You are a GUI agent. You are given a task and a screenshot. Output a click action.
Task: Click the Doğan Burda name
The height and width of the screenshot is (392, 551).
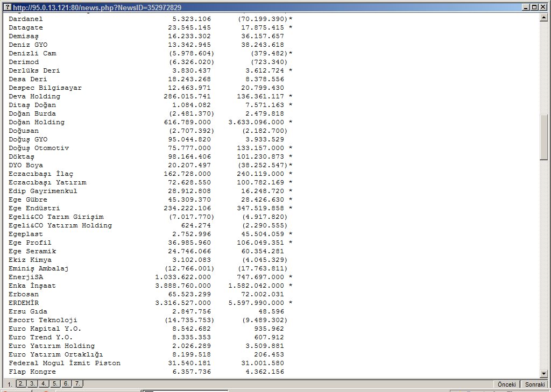32,113
